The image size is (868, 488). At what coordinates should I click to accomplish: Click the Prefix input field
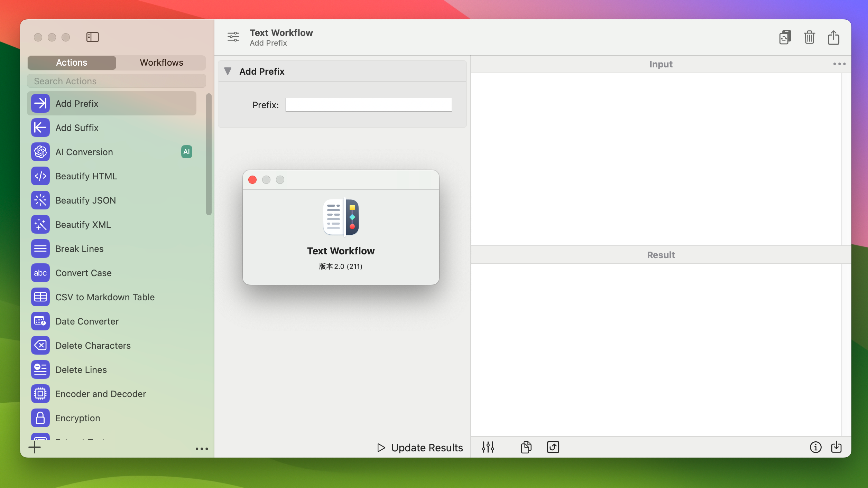(368, 104)
